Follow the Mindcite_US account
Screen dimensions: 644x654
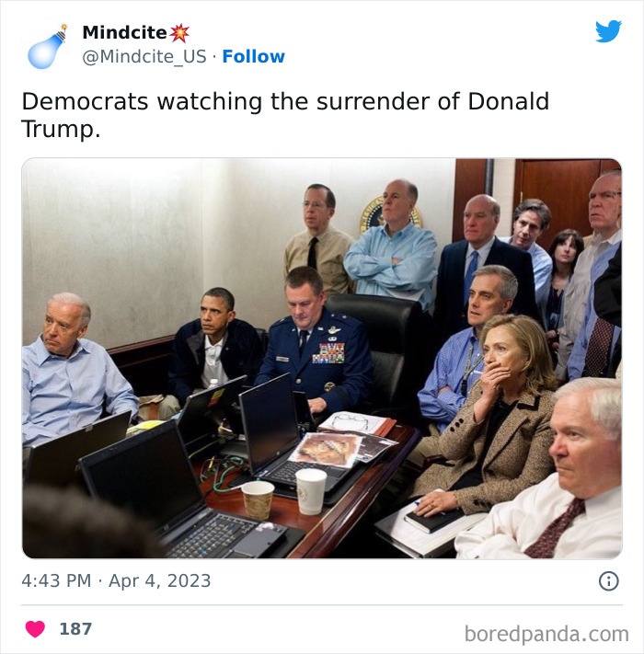click(x=253, y=56)
